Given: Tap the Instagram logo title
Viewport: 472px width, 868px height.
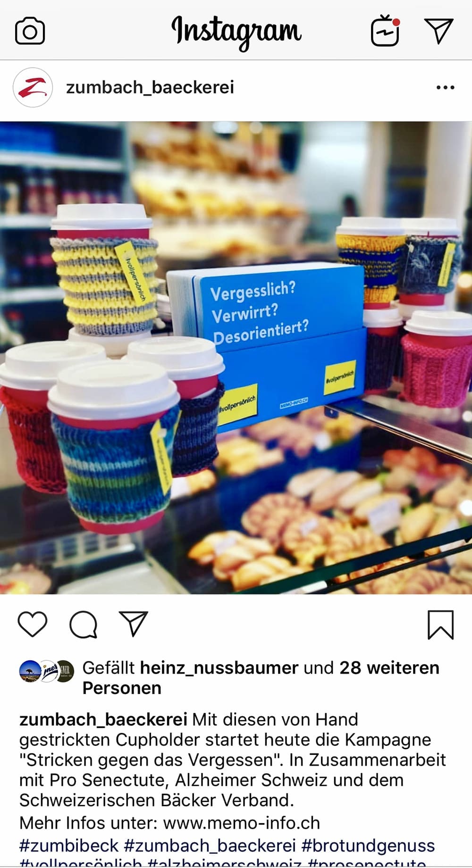Looking at the screenshot, I should click(236, 32).
